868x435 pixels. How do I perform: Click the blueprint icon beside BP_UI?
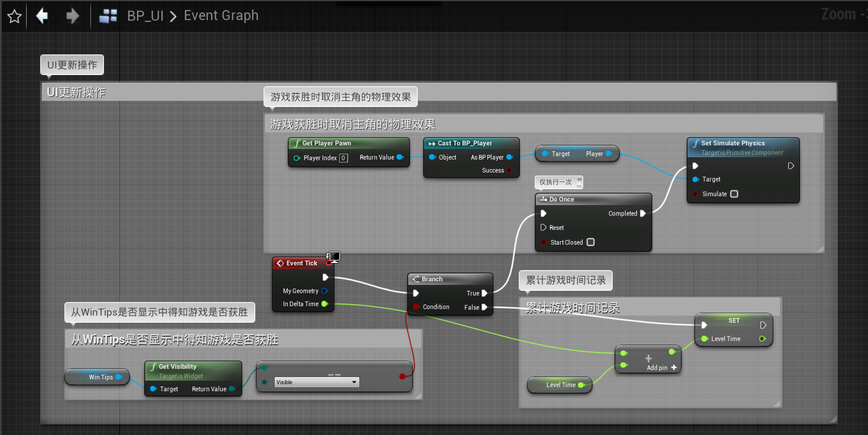click(x=108, y=16)
